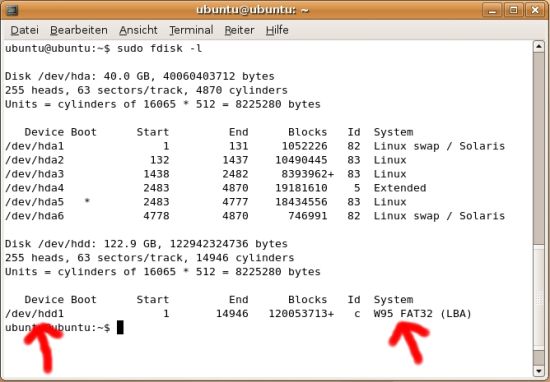Click the scrollbar down arrow
This screenshot has width=550, height=382.
(x=538, y=371)
